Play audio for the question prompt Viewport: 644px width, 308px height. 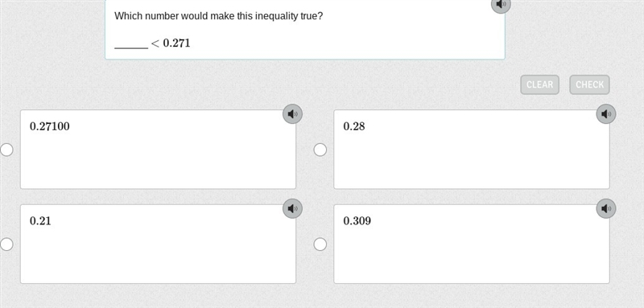501,4
